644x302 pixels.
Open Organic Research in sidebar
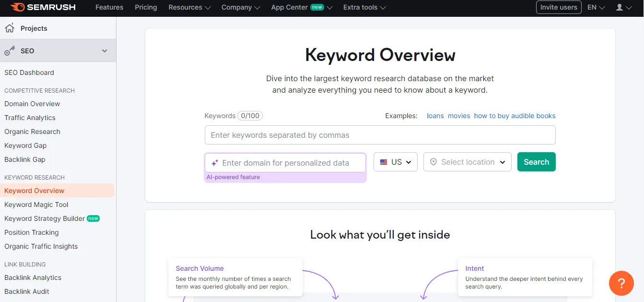[32, 132]
